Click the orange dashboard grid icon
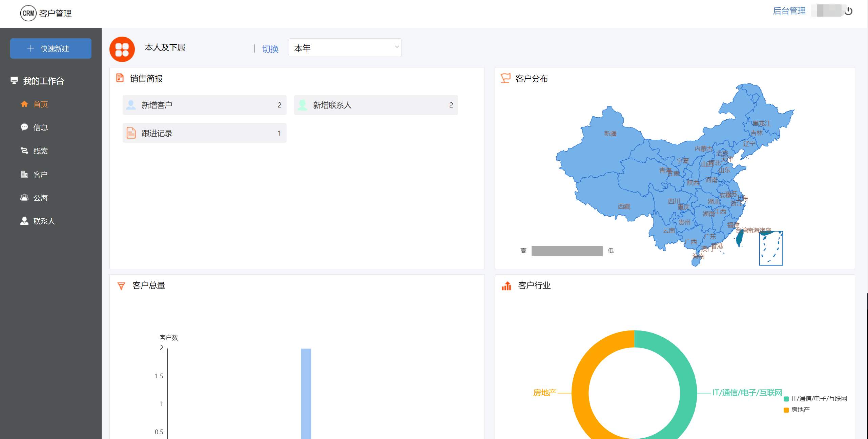Image resolution: width=868 pixels, height=439 pixels. pos(122,49)
